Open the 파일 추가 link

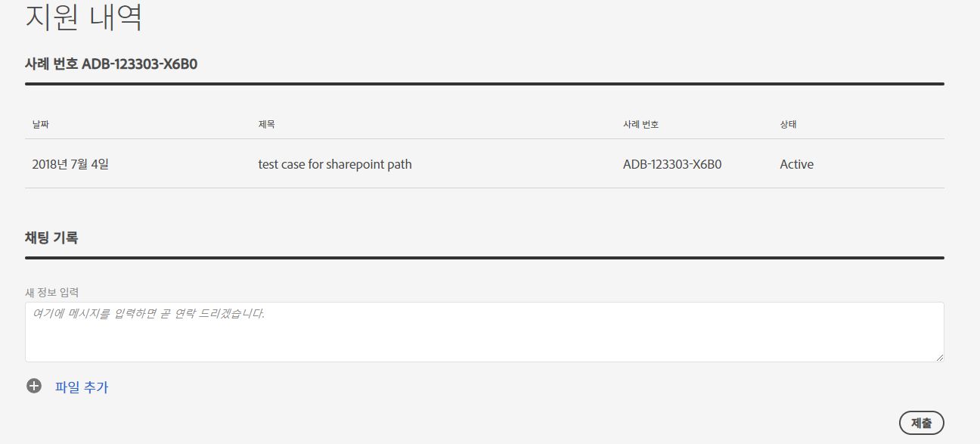[82, 387]
